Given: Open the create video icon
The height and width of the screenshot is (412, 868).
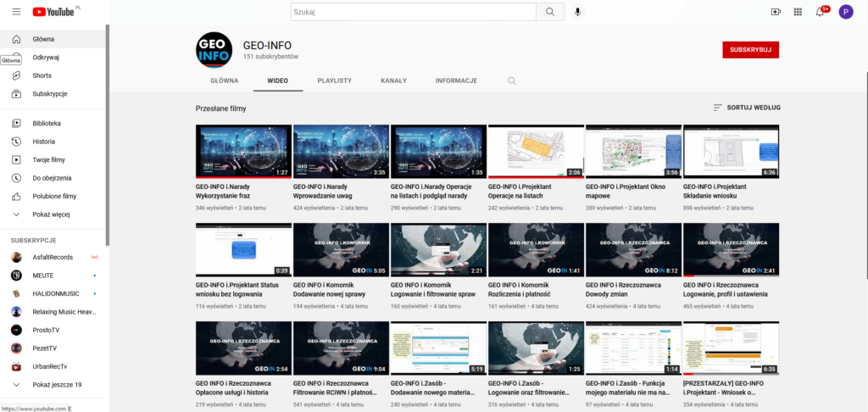Looking at the screenshot, I should [x=776, y=12].
